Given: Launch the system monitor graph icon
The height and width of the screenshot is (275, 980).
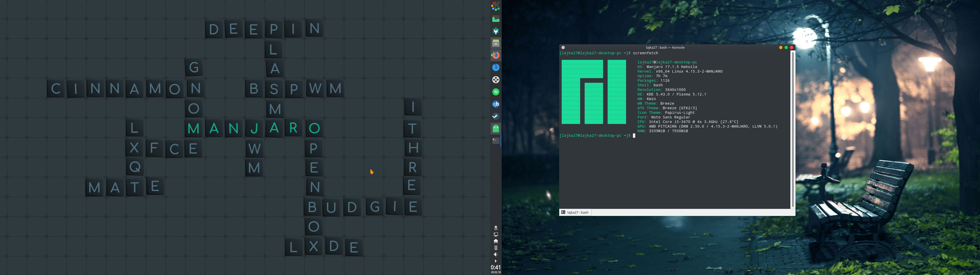Looking at the screenshot, I should point(496,19).
